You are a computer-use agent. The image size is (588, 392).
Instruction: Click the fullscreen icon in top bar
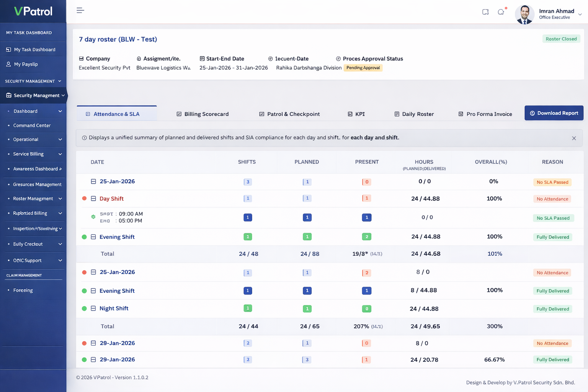(485, 12)
